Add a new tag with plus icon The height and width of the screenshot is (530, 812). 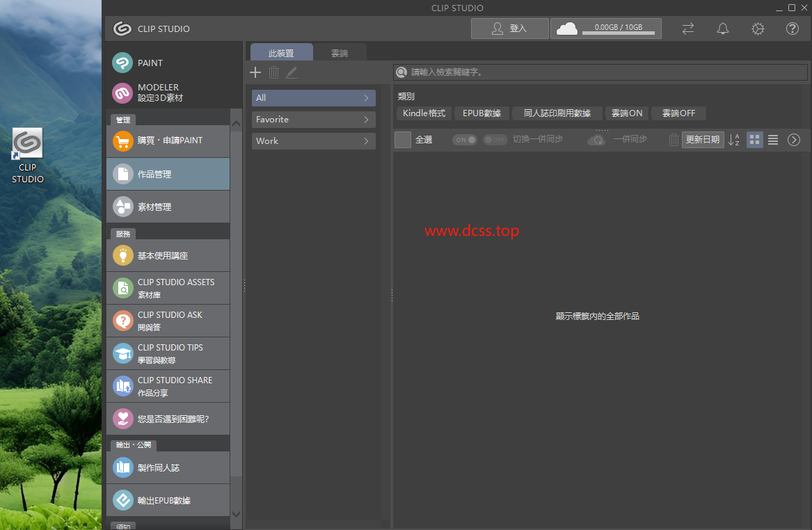(255, 72)
